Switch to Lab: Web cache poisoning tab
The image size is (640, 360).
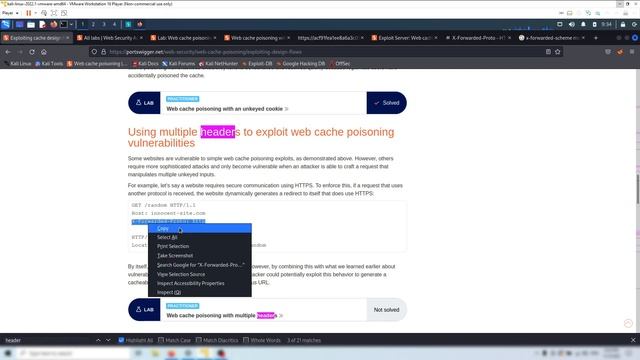[183, 38]
